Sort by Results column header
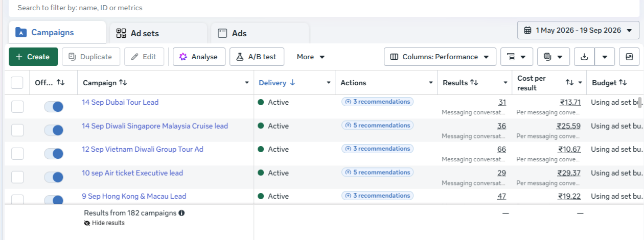 (x=460, y=83)
